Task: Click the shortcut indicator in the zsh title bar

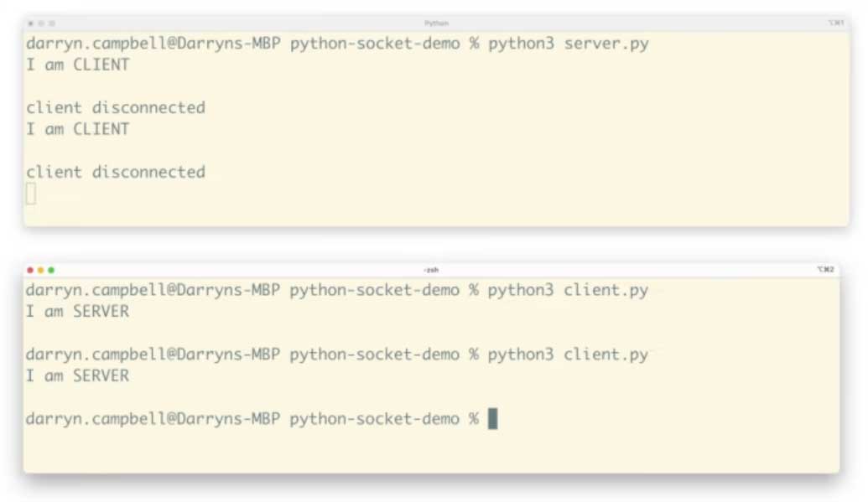Action: 824,270
